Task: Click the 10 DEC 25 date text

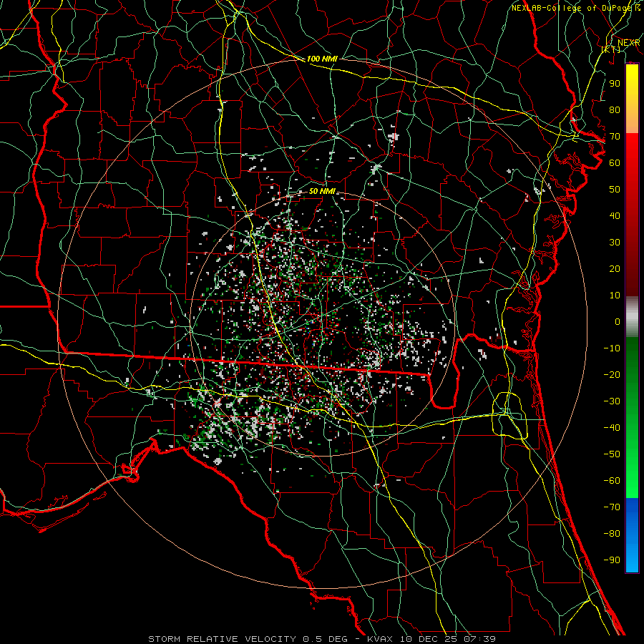Action: click(x=429, y=639)
